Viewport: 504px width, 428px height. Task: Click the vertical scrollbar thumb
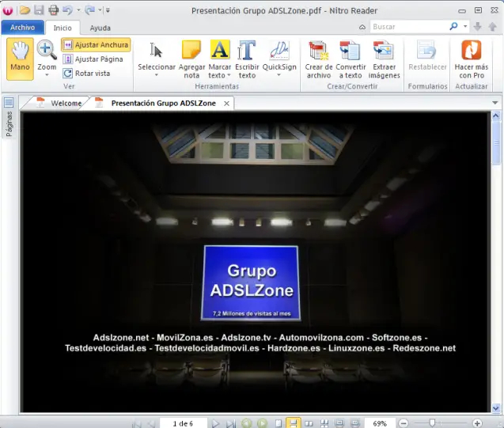496,142
